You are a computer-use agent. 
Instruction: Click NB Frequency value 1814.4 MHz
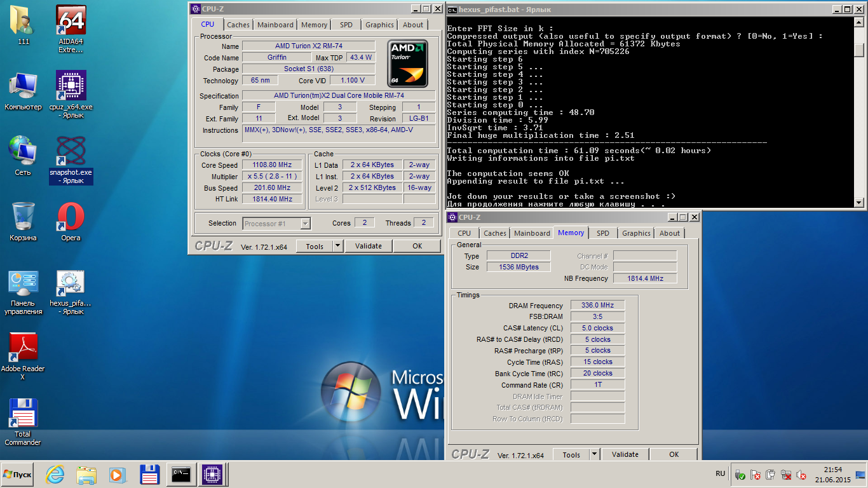(x=645, y=278)
